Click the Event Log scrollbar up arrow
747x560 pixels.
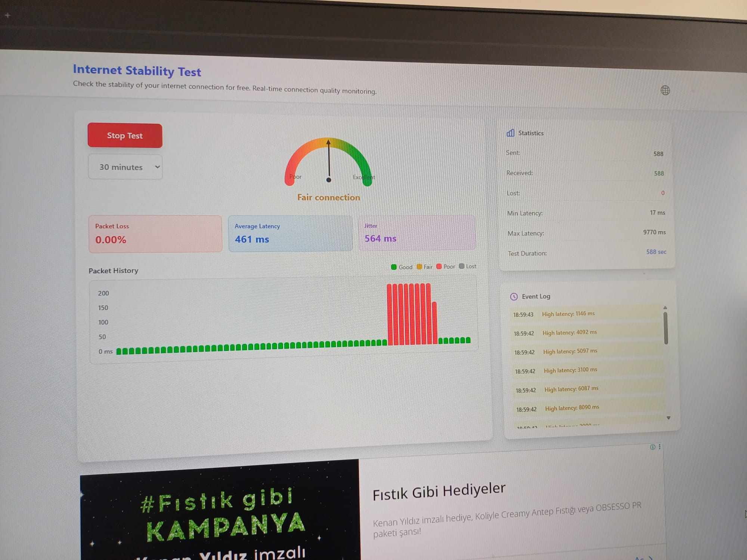tap(665, 307)
